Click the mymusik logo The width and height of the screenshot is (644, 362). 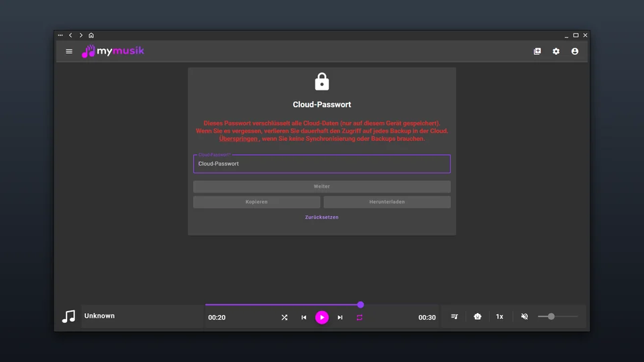point(113,52)
